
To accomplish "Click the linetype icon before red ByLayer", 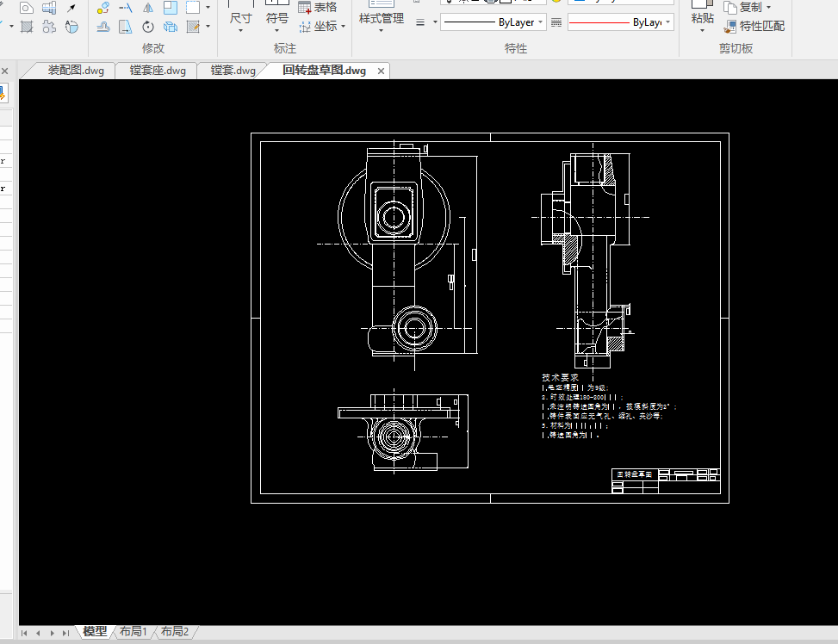I will point(556,22).
